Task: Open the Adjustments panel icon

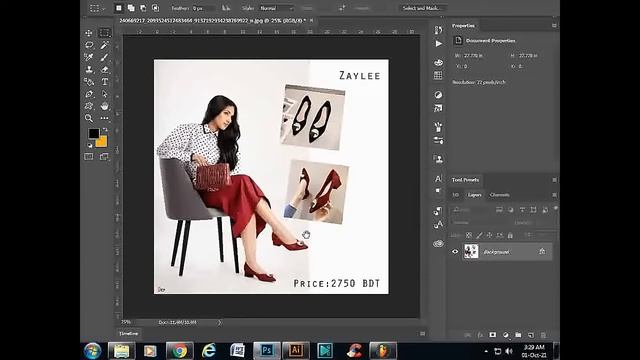Action: point(438,95)
